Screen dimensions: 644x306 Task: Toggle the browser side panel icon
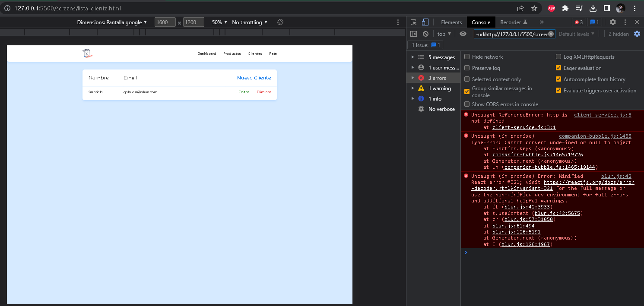coord(606,8)
